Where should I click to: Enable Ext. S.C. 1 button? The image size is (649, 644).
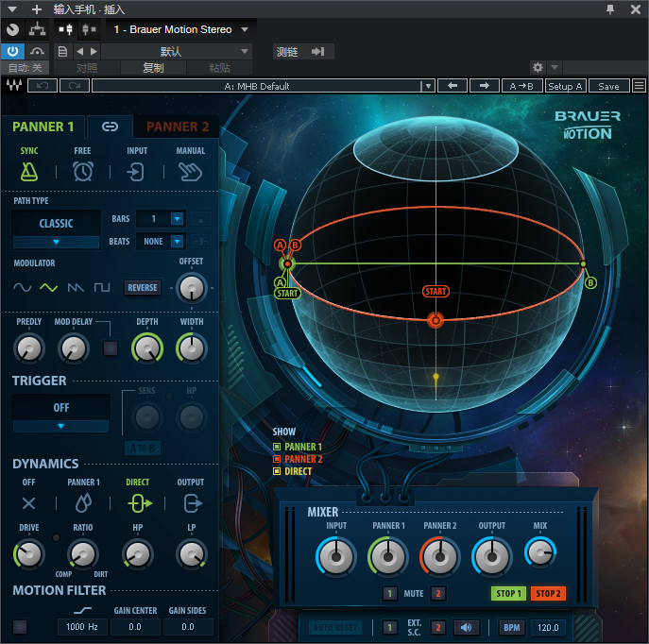coord(389,627)
